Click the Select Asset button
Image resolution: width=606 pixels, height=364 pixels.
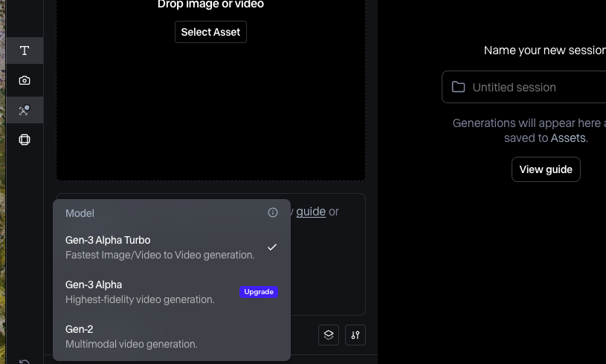pyautogui.click(x=210, y=32)
